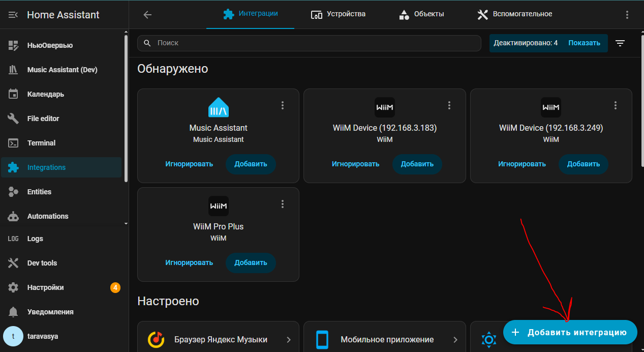
Task: Open three-dot menu for WiiM 192.168.3.249
Action: 616,105
